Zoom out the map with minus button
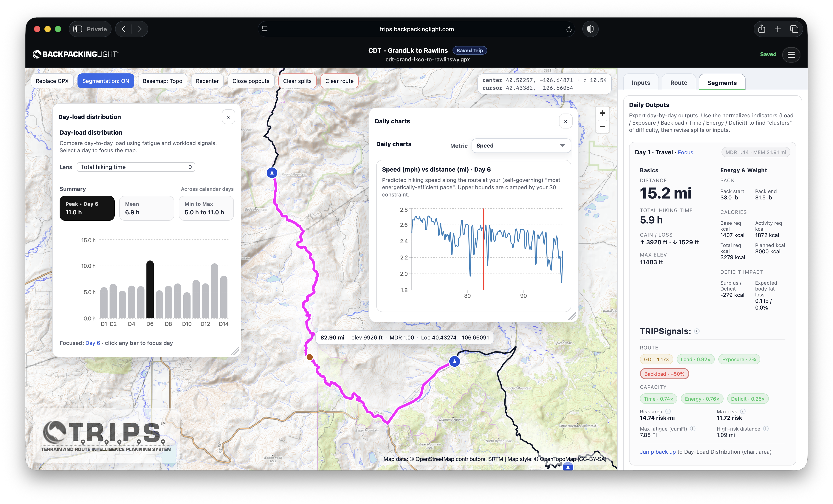The image size is (833, 504). point(603,126)
